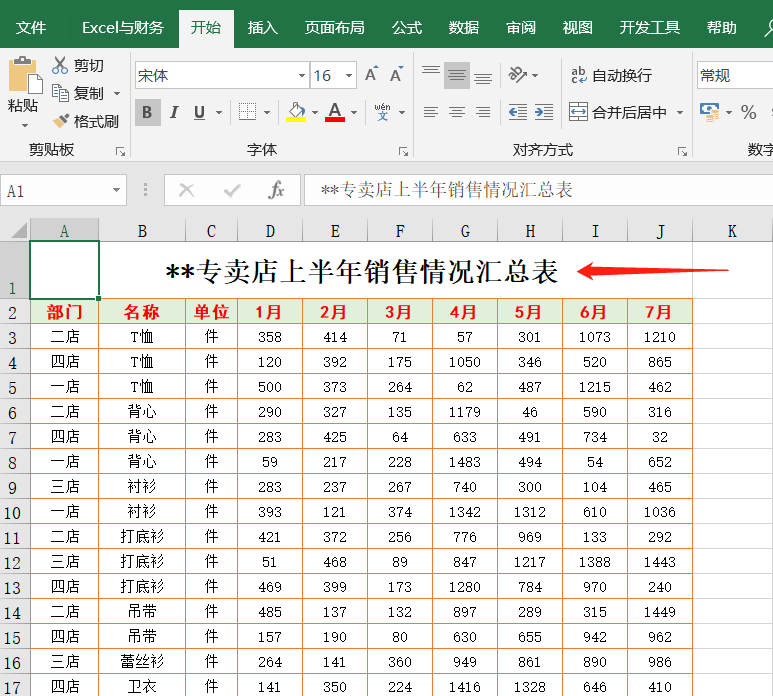
Task: Open the 视图 view tab
Action: tap(577, 28)
